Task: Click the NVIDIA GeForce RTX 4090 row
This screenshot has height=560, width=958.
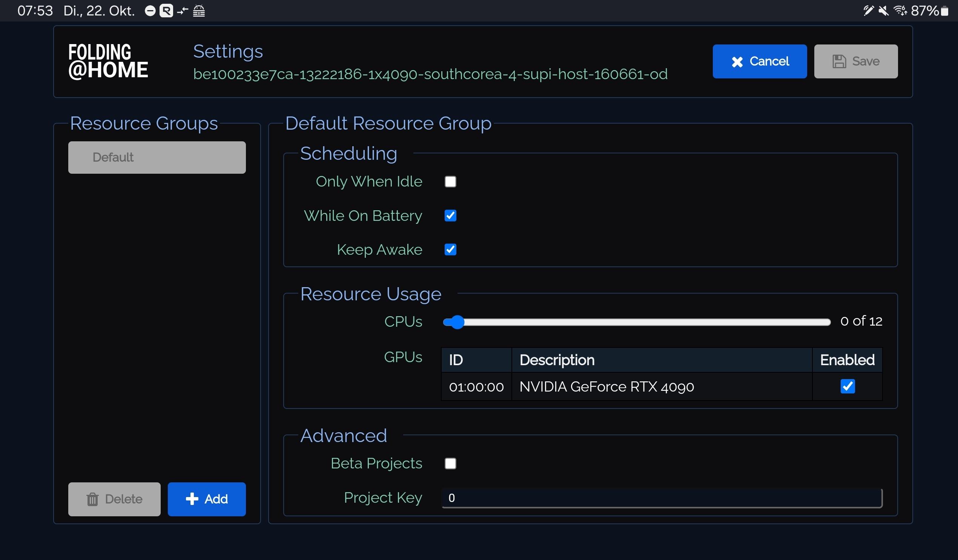Action: pos(606,387)
